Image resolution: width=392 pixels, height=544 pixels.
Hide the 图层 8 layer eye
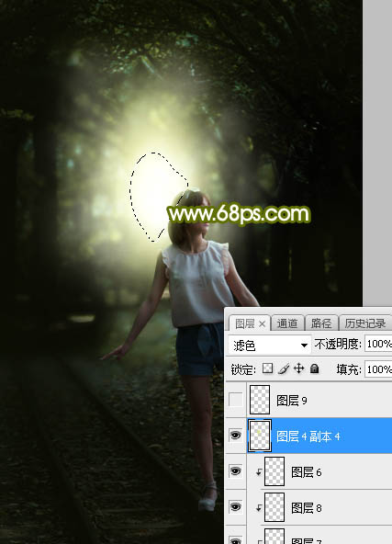[x=236, y=507]
